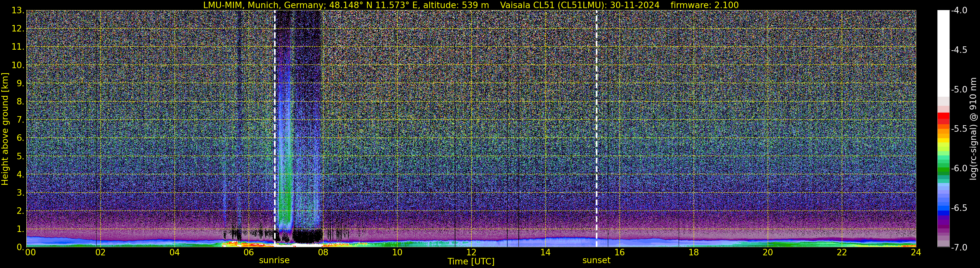Click the '0.' height axis tick
Screen dimensions: 980x268
[20, 247]
